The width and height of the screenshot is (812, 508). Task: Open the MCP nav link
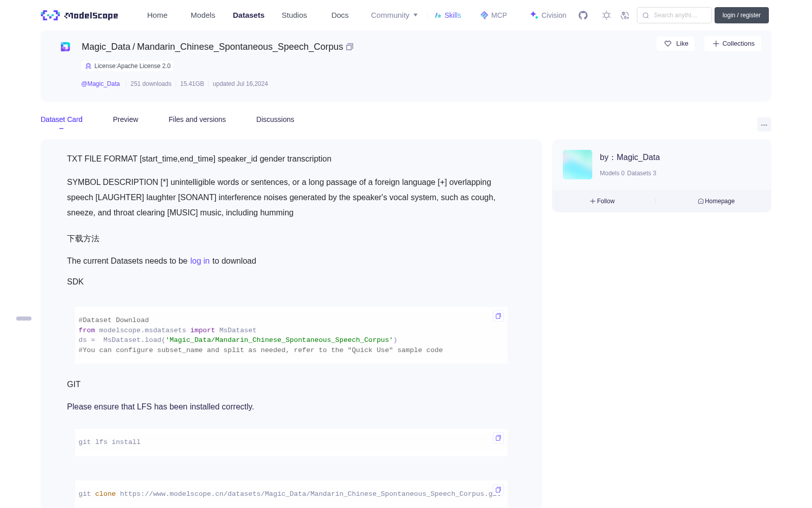(494, 15)
